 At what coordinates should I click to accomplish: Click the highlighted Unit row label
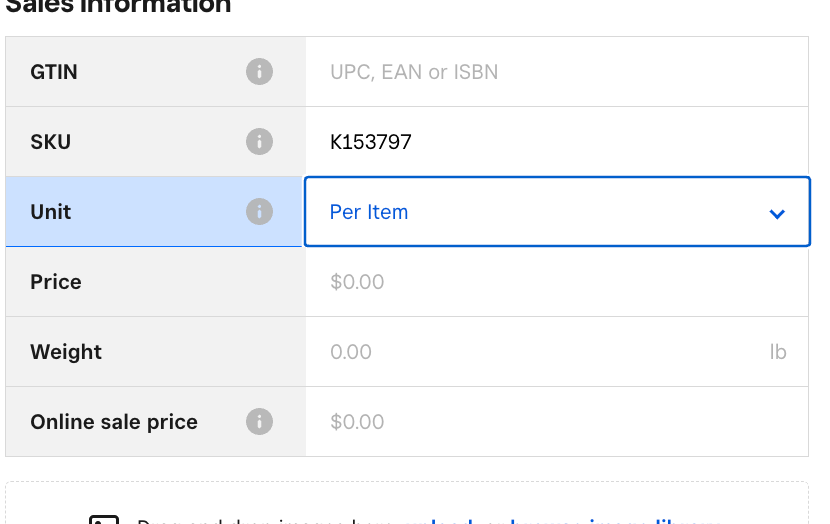[51, 212]
